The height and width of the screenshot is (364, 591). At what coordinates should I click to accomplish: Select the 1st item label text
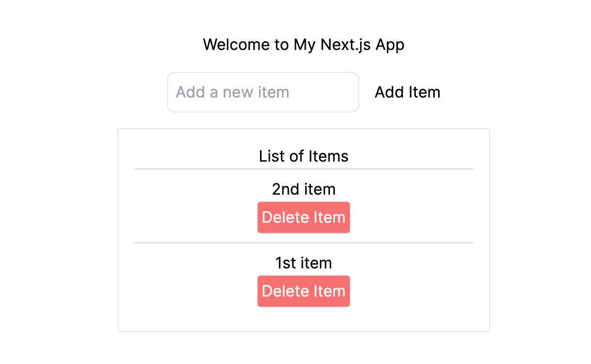pos(304,263)
